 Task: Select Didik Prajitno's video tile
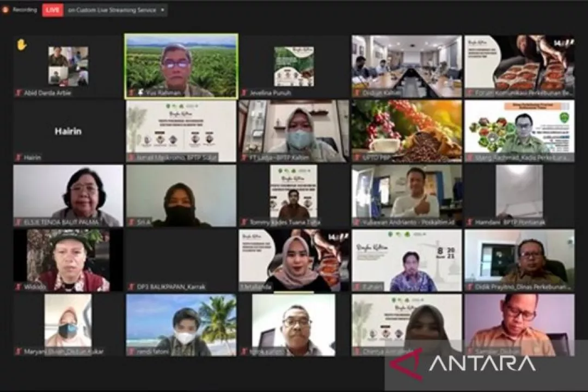pos(519,261)
